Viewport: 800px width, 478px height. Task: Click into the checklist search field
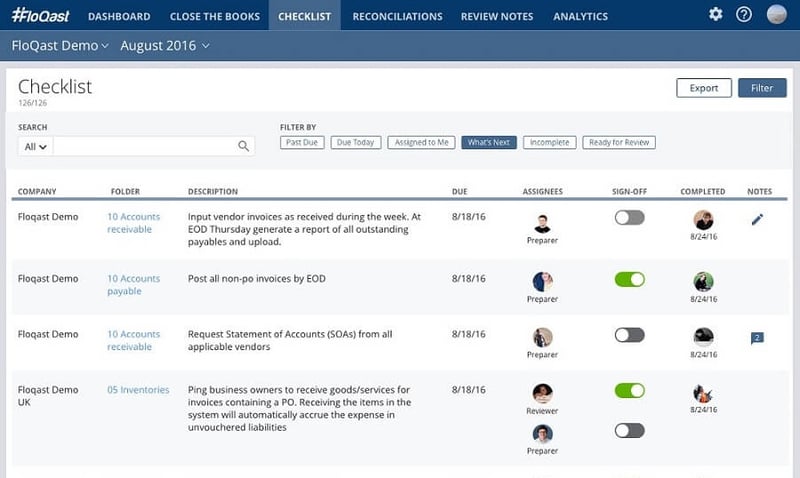pos(145,146)
